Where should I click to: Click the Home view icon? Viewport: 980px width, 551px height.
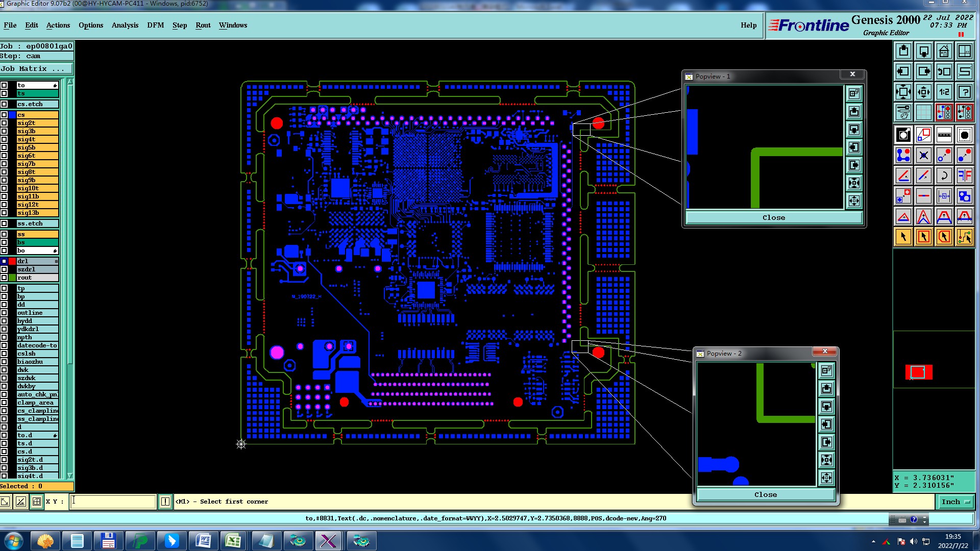[x=944, y=51]
